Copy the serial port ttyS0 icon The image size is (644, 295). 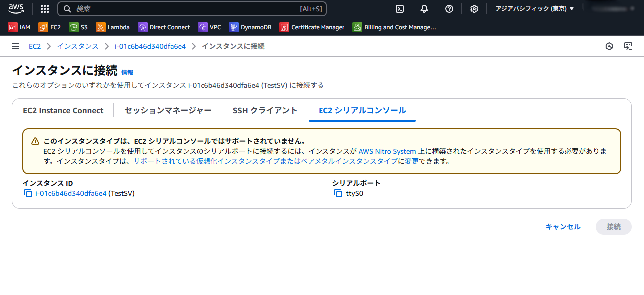(x=338, y=193)
